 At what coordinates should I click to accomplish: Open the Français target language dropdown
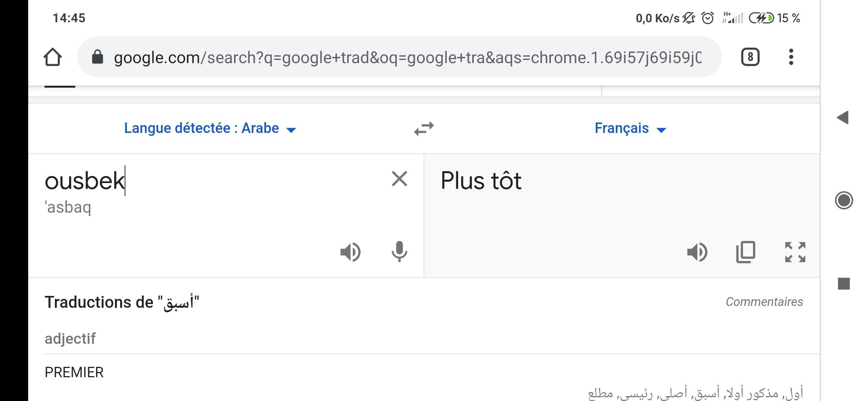pyautogui.click(x=631, y=128)
